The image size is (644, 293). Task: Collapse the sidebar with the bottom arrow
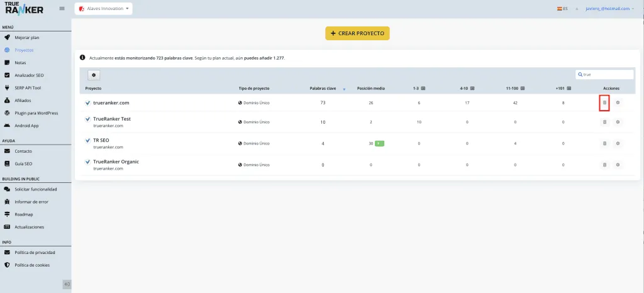coord(67,284)
